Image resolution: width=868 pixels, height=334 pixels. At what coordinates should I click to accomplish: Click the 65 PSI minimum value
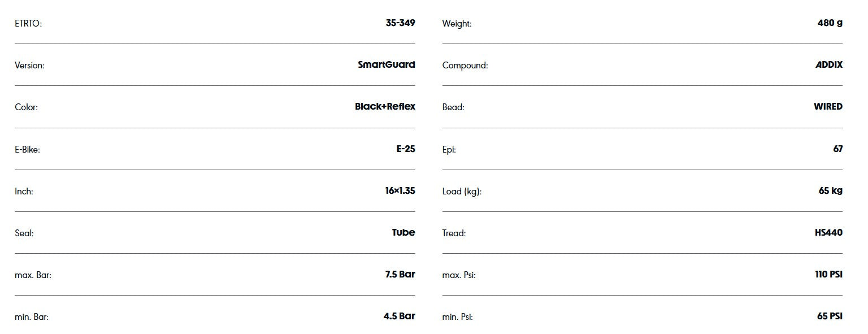830,316
